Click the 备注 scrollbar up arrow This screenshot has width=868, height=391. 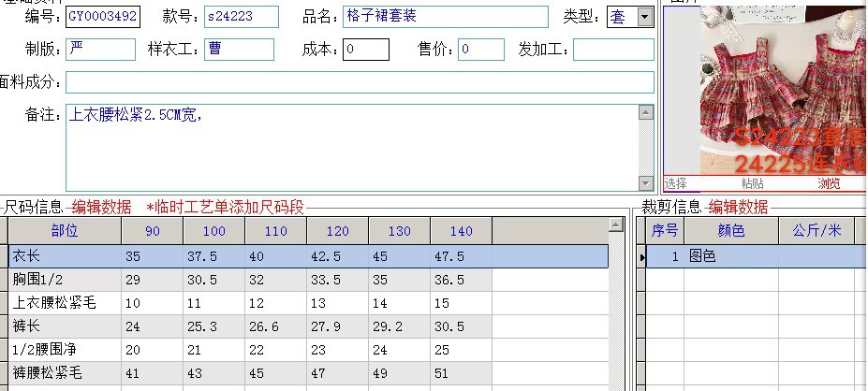point(646,112)
